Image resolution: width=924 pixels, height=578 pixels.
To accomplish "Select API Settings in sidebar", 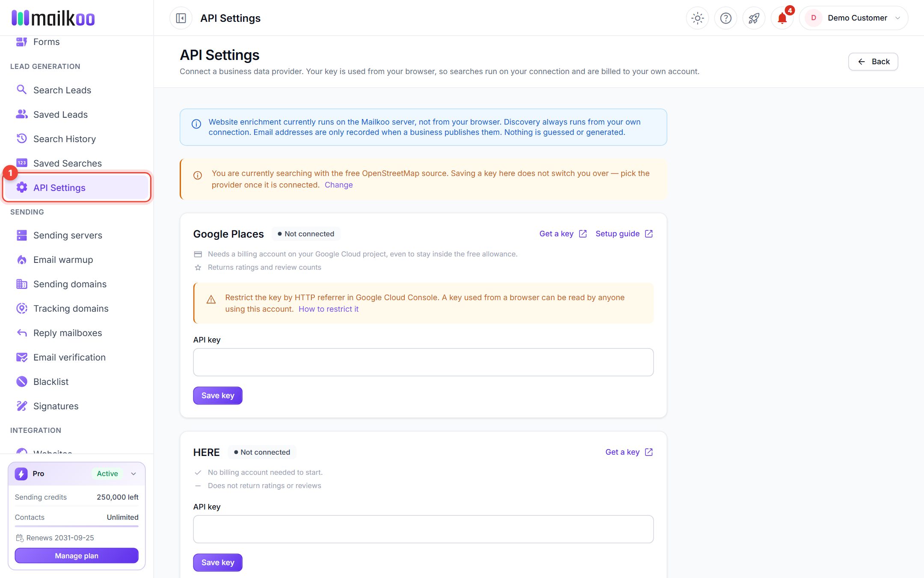I will pos(77,188).
